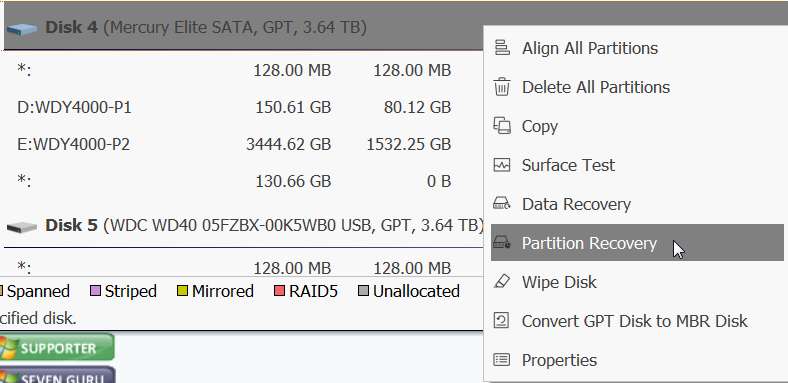Click the Copy icon in context menu
788x383 pixels.
point(502,126)
